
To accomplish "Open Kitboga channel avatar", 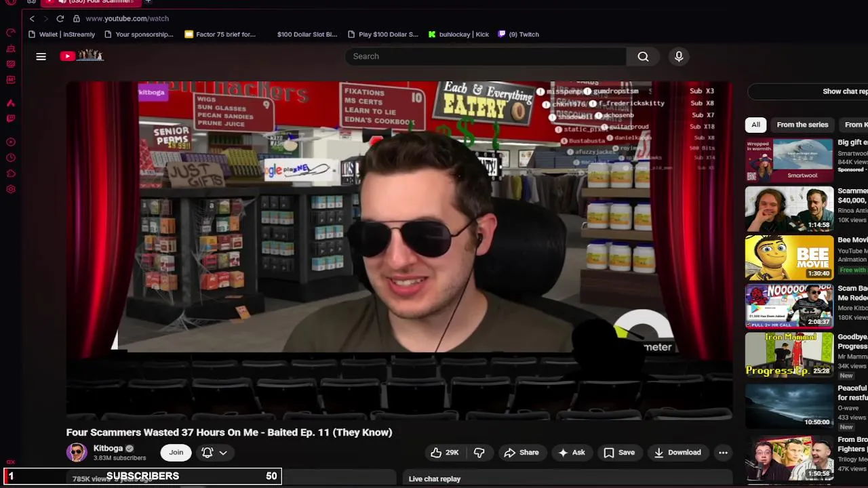I will (x=77, y=453).
